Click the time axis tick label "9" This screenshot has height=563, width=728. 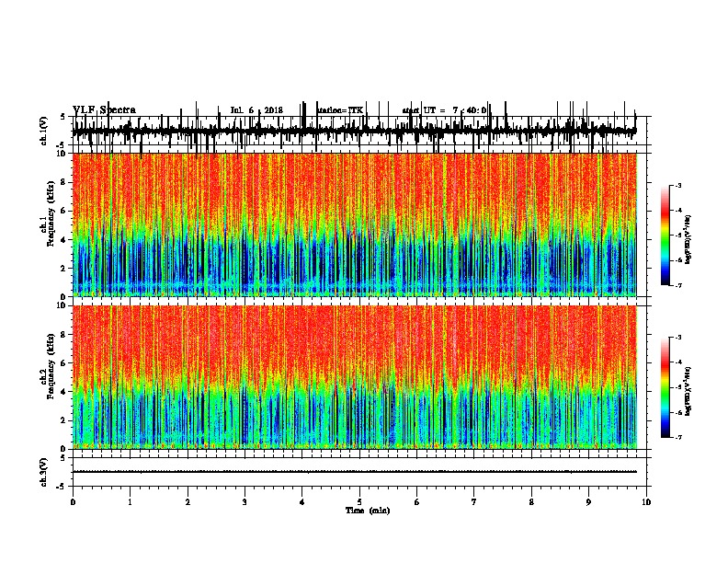(x=588, y=502)
